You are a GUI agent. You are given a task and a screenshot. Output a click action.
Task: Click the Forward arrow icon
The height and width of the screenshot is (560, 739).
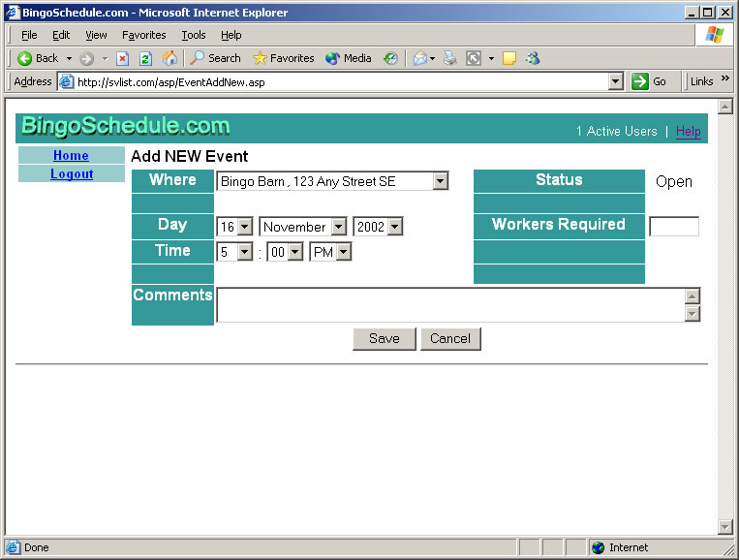86,58
